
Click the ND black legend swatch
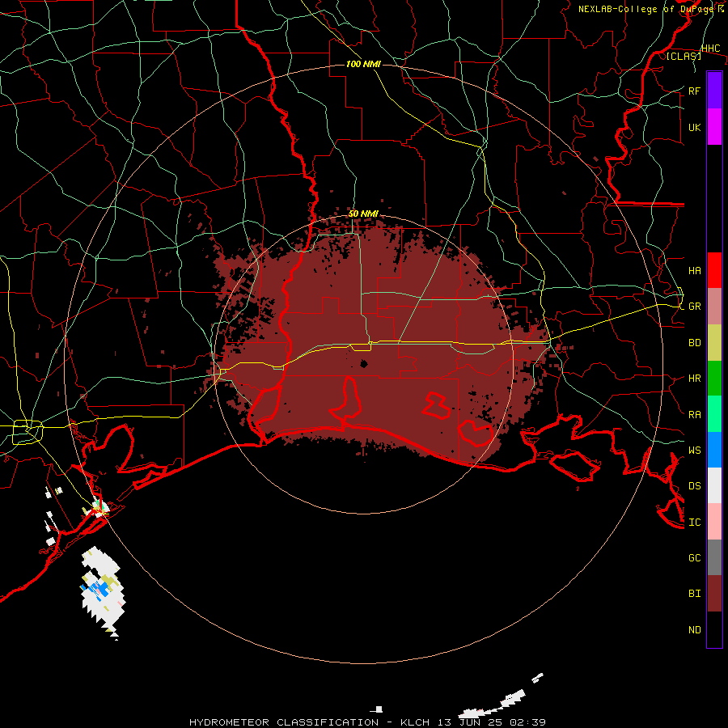coord(714,629)
